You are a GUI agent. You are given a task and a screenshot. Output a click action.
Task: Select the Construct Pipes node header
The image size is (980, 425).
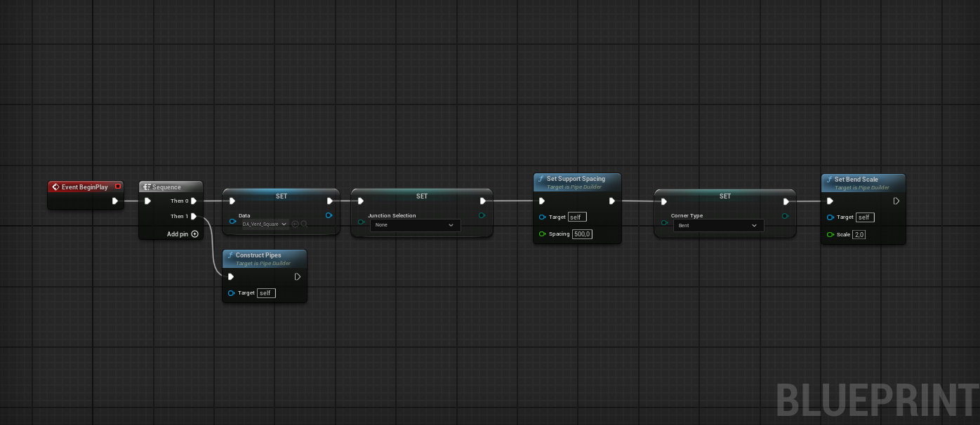[x=261, y=255]
